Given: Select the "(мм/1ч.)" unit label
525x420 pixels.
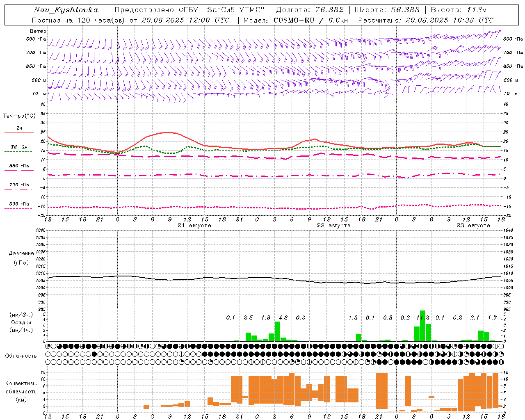Looking at the screenshot, I should [21, 330].
